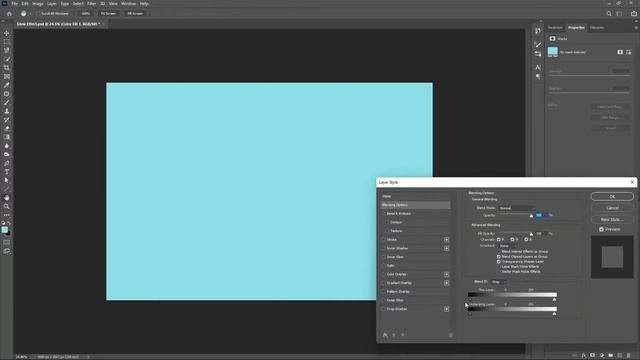Select the Pen tool

click(x=7, y=163)
